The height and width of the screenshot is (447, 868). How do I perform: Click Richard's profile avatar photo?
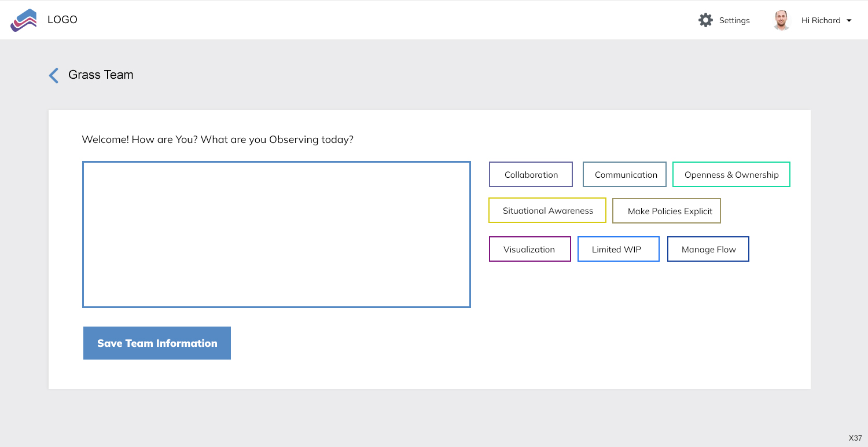click(781, 20)
